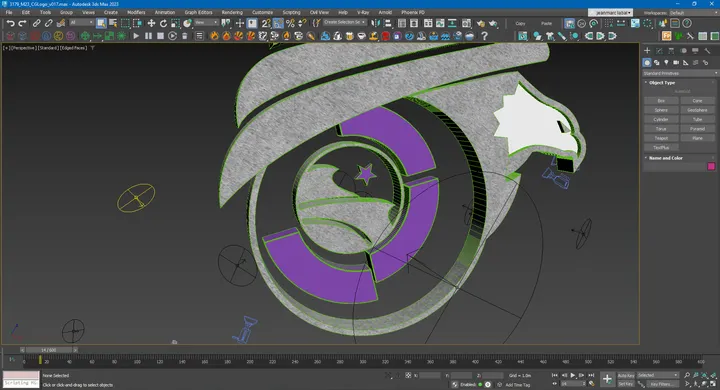Screen dimensions: 720x390
Task: Open the user account dropdown
Action: [611, 13]
